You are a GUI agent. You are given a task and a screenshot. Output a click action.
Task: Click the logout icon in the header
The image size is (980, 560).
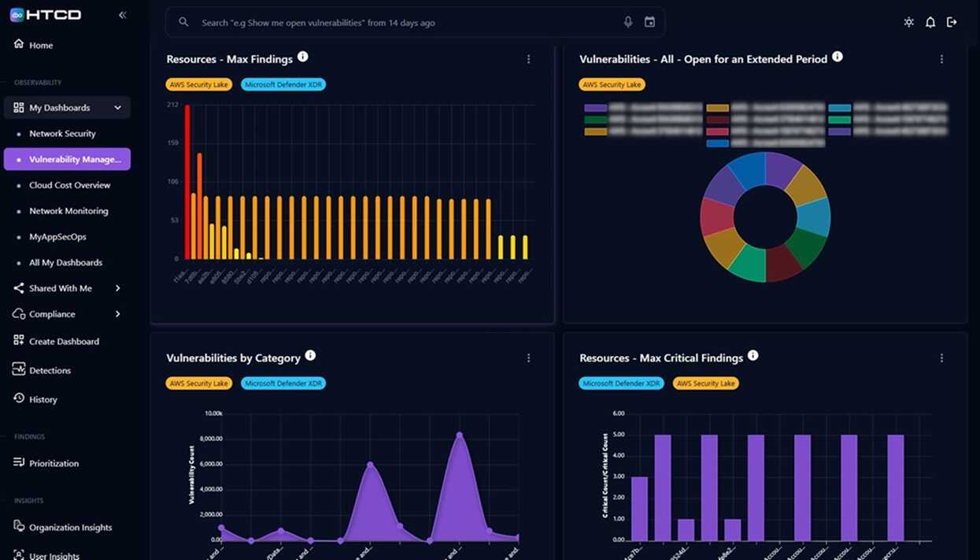point(953,23)
